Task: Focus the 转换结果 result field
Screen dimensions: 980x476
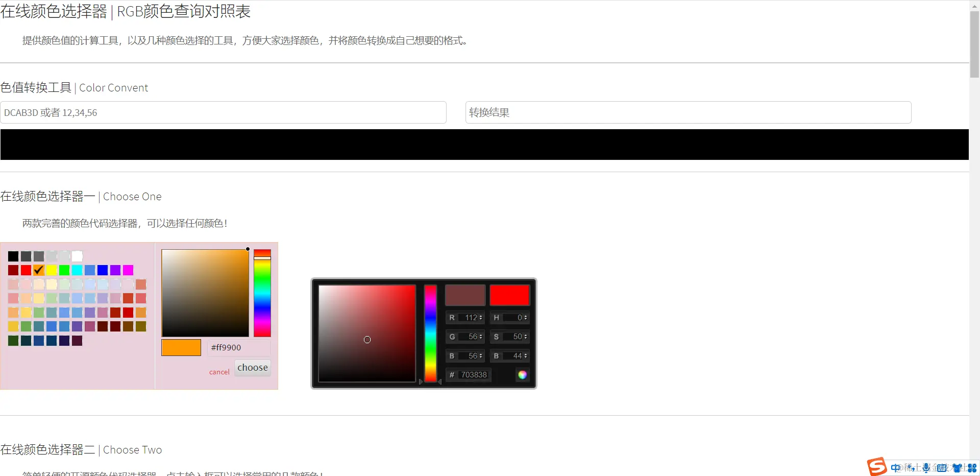Action: [x=688, y=112]
